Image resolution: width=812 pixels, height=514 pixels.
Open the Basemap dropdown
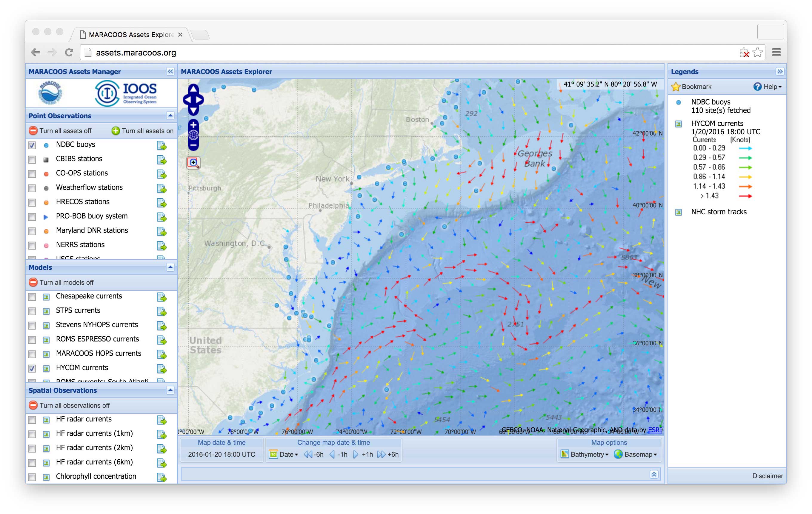pos(636,454)
